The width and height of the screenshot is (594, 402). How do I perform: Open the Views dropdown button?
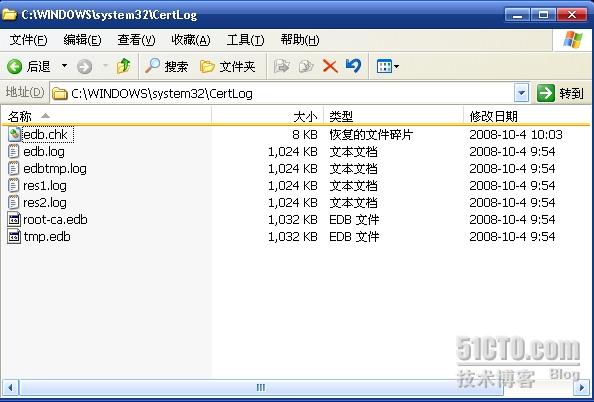pos(388,67)
